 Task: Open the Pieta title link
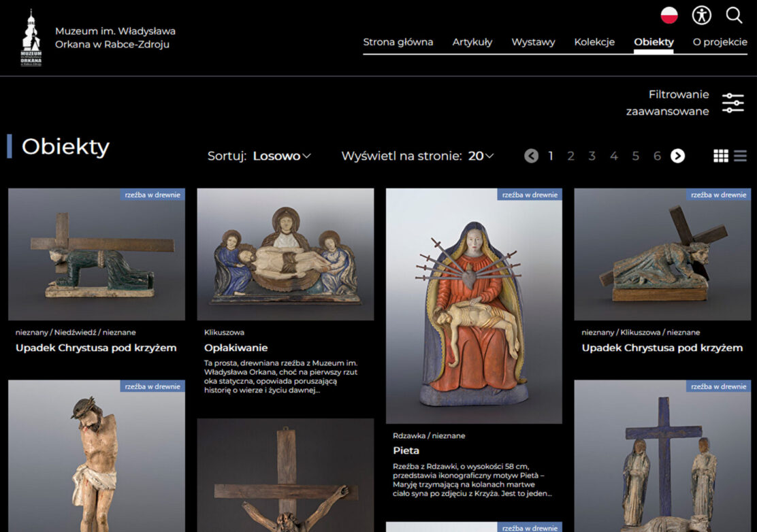[406, 450]
